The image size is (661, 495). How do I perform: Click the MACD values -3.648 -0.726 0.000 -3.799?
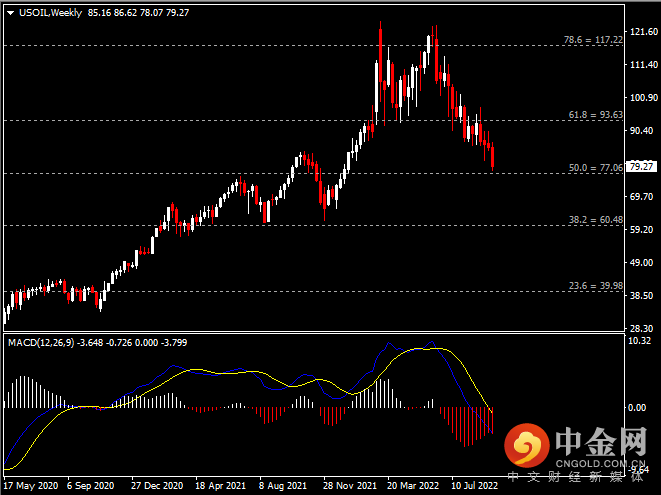(132, 342)
